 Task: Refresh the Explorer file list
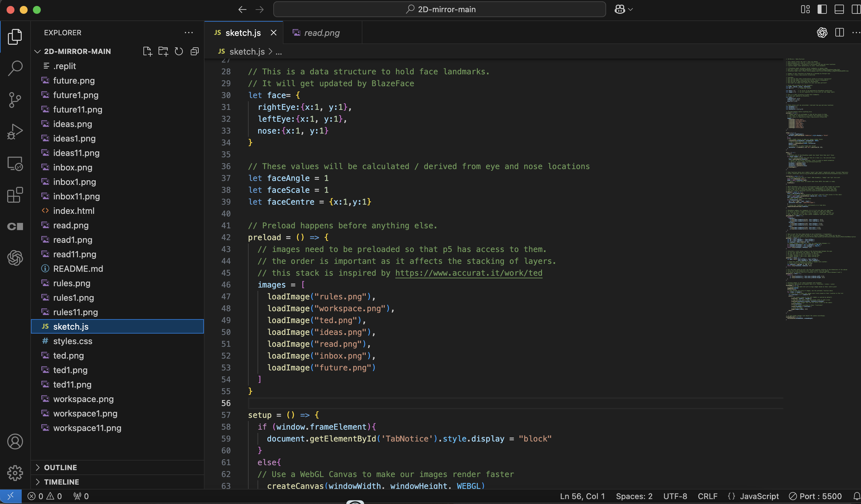click(x=179, y=51)
